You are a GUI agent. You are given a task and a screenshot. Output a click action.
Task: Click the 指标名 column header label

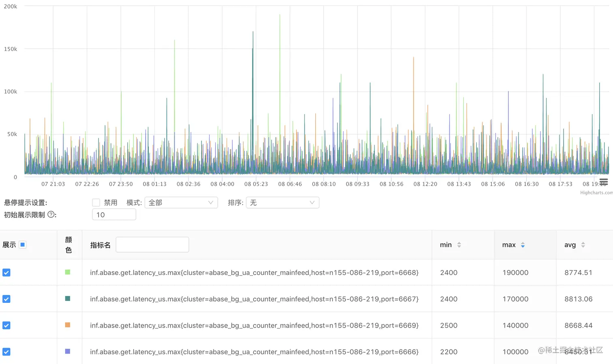coord(100,245)
